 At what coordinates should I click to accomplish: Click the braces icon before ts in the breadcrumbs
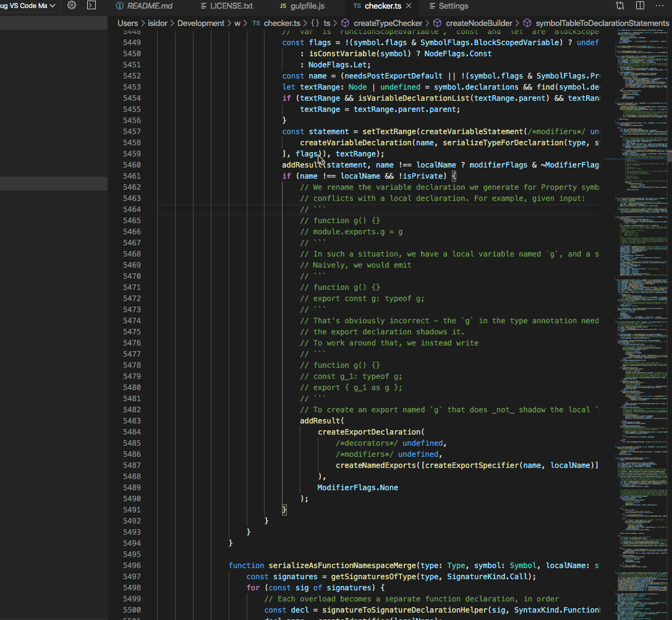pyautogui.click(x=315, y=23)
